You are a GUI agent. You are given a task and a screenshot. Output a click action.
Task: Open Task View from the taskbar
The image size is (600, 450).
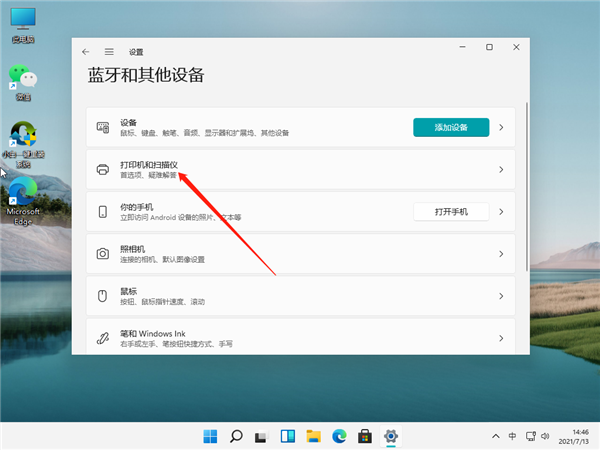click(262, 436)
